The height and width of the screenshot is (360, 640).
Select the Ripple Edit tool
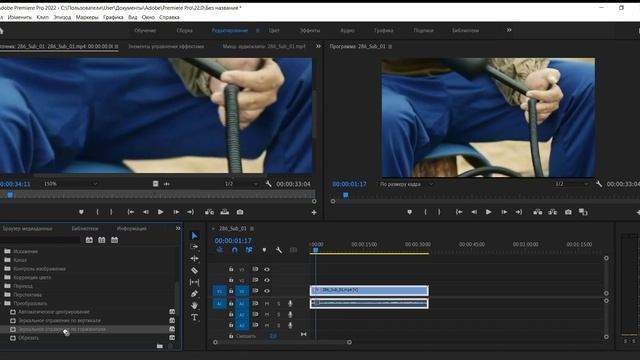click(194, 258)
